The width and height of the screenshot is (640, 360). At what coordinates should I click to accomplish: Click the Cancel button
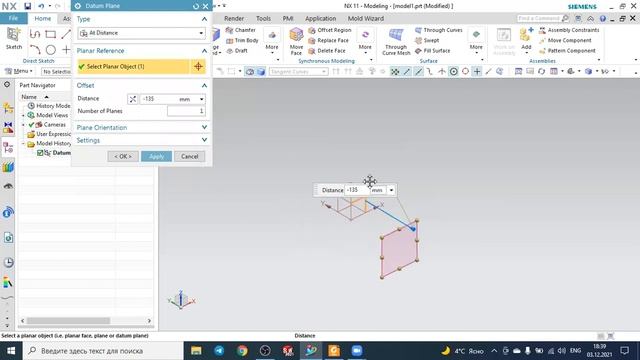pos(189,156)
